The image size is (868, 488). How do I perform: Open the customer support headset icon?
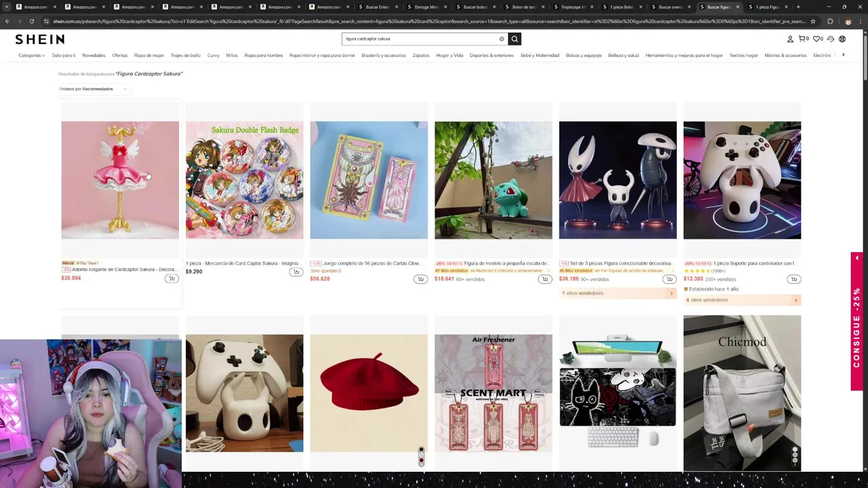(831, 39)
